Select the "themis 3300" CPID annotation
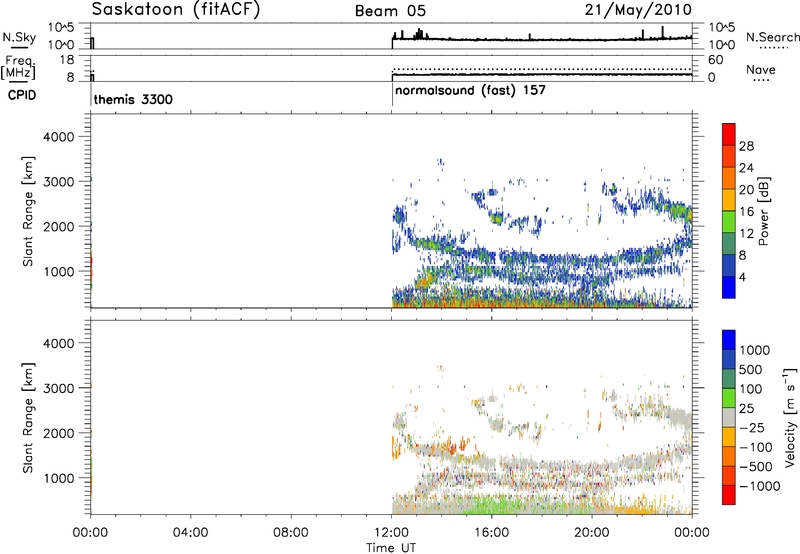 click(133, 99)
